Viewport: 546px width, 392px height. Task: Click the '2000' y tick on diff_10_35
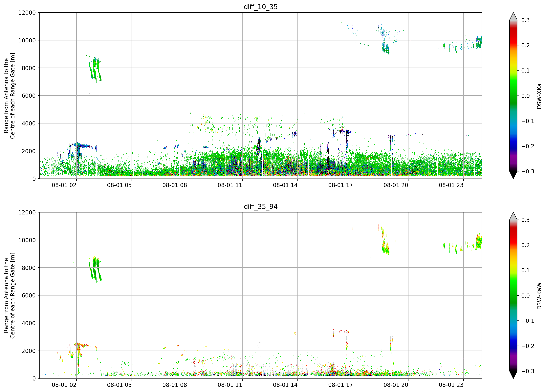pos(29,151)
